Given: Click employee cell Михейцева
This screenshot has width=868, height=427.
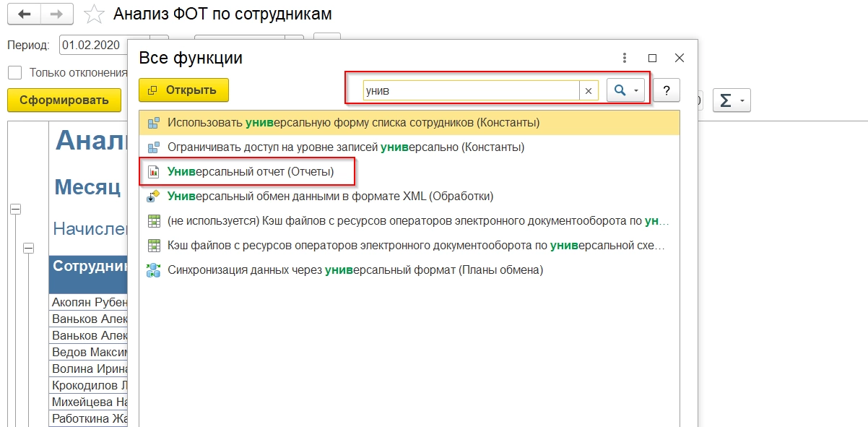Looking at the screenshot, I should tap(89, 402).
